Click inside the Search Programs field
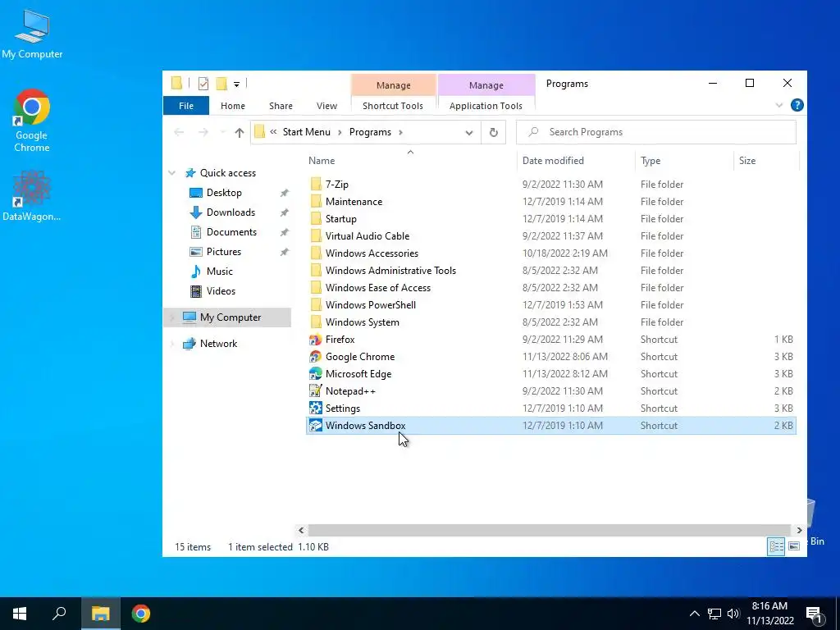 656,132
